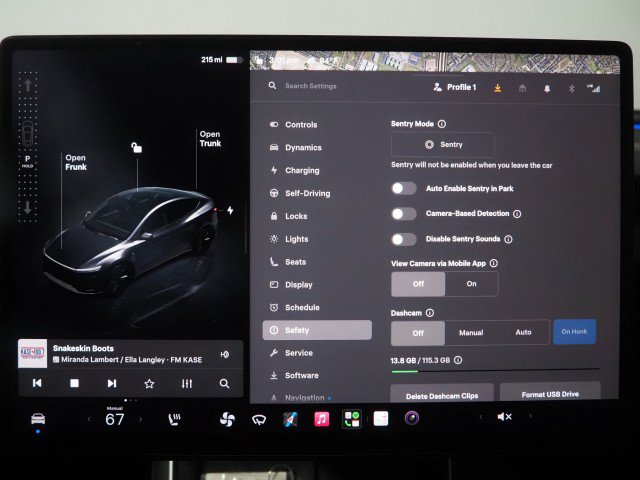Search media with player magnifier icon

point(224,384)
